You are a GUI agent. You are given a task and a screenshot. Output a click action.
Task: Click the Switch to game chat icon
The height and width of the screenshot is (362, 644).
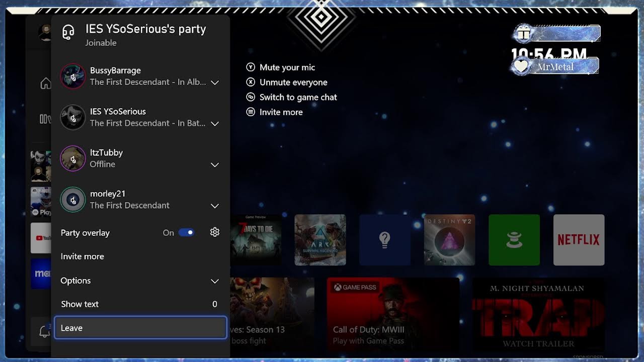(x=251, y=97)
